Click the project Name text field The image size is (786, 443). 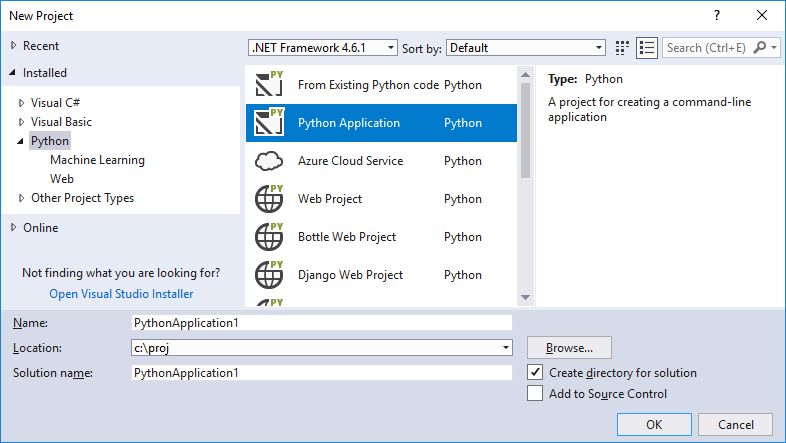(x=321, y=323)
